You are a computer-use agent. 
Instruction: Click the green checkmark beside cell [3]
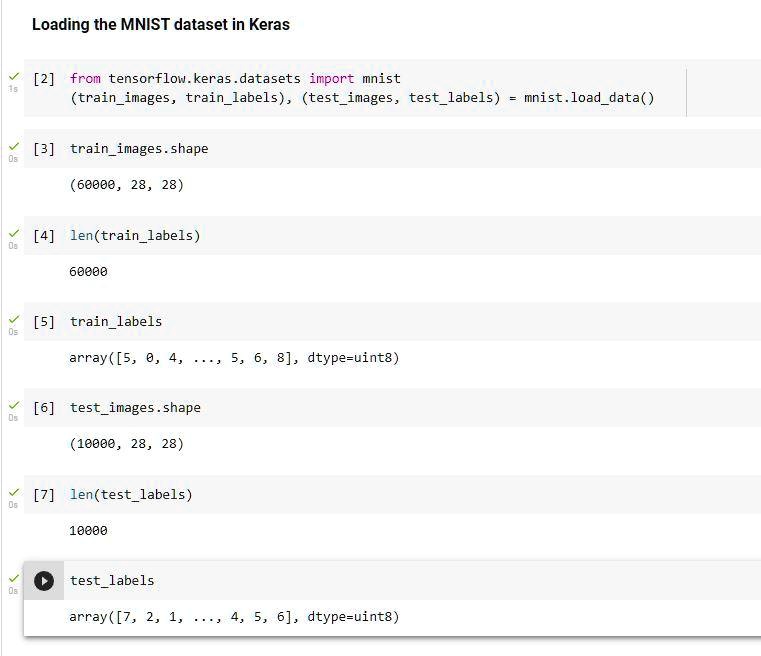click(14, 146)
